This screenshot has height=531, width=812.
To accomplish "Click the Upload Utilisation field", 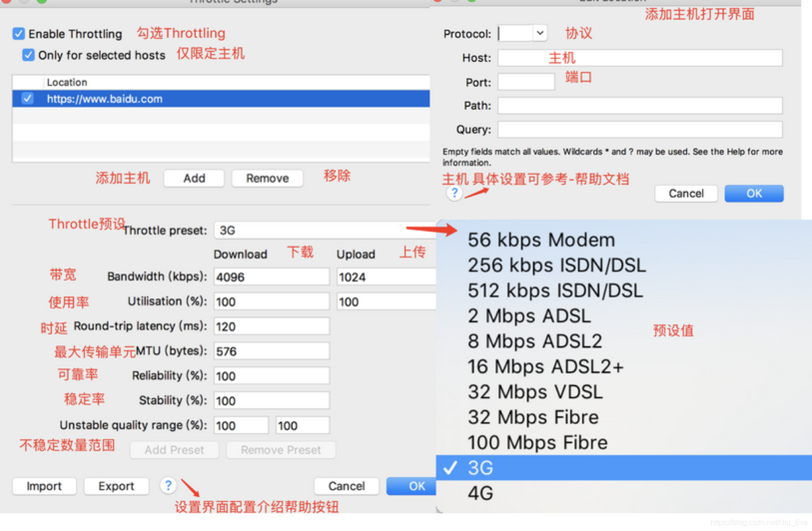I will pyautogui.click(x=386, y=302).
